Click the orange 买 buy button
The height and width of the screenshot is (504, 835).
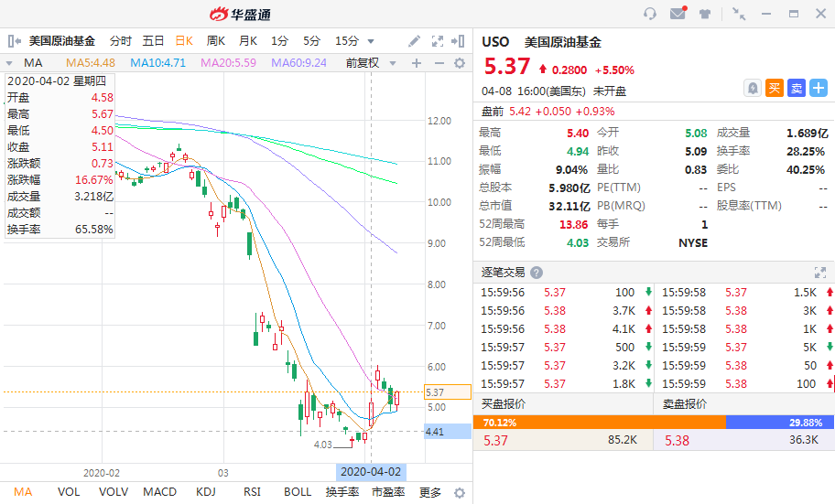coord(775,88)
